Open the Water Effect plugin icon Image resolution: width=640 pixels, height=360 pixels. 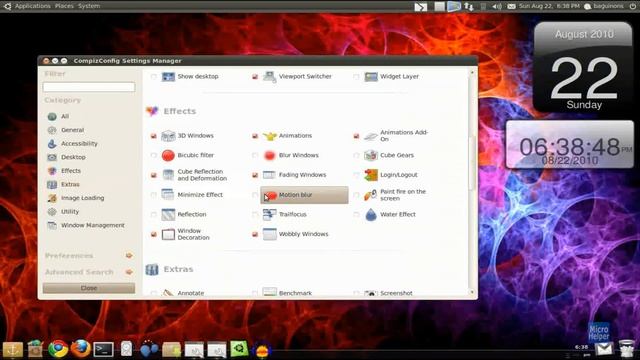pos(371,214)
